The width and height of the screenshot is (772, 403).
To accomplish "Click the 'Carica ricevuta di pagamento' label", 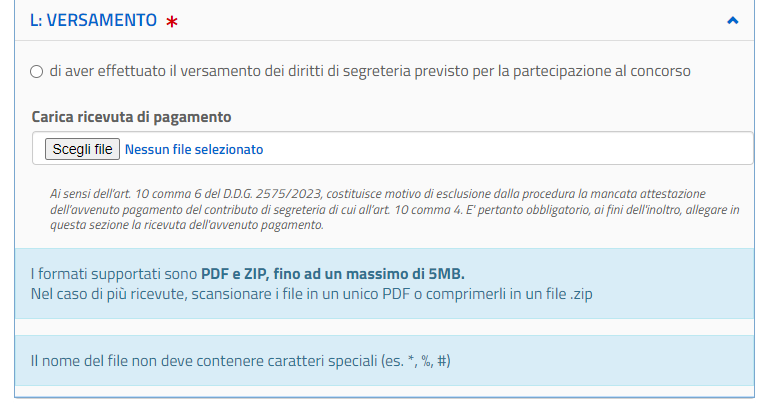I will pos(131,117).
